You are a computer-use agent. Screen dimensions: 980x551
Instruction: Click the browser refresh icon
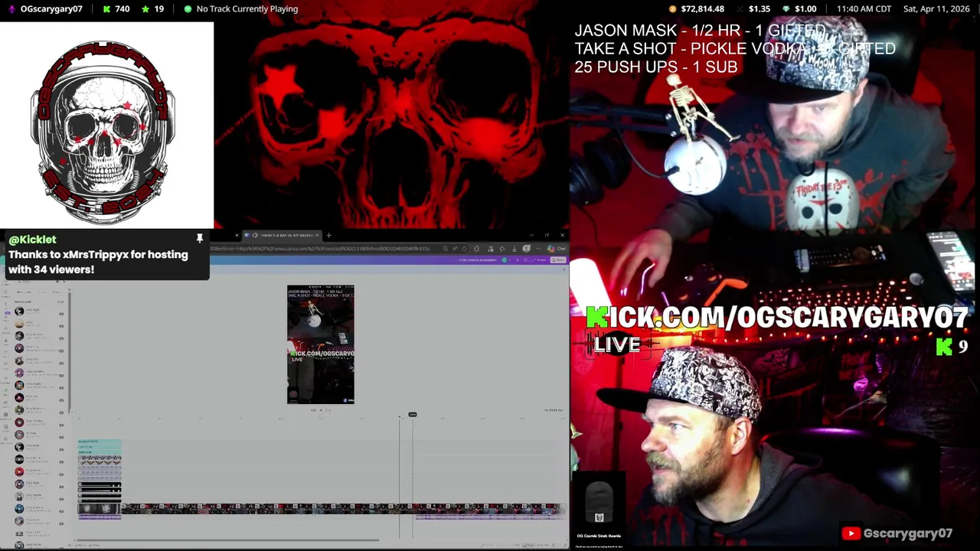pos(476,249)
